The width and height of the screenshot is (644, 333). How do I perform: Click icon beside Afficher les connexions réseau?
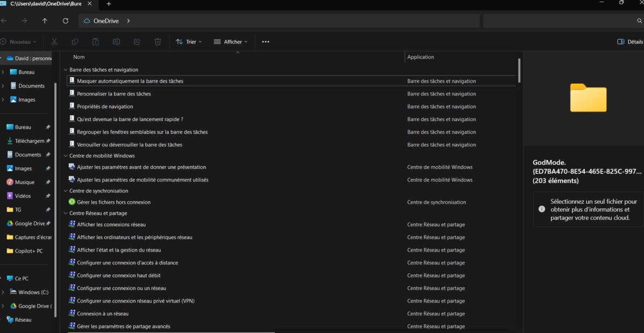(72, 224)
